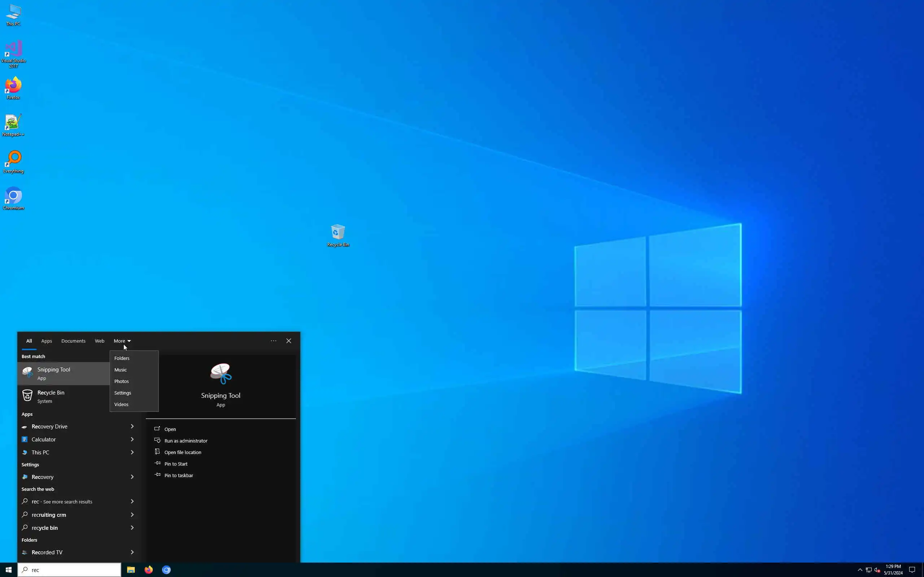Click Chromium icon in the taskbar
924x577 pixels.
(166, 570)
